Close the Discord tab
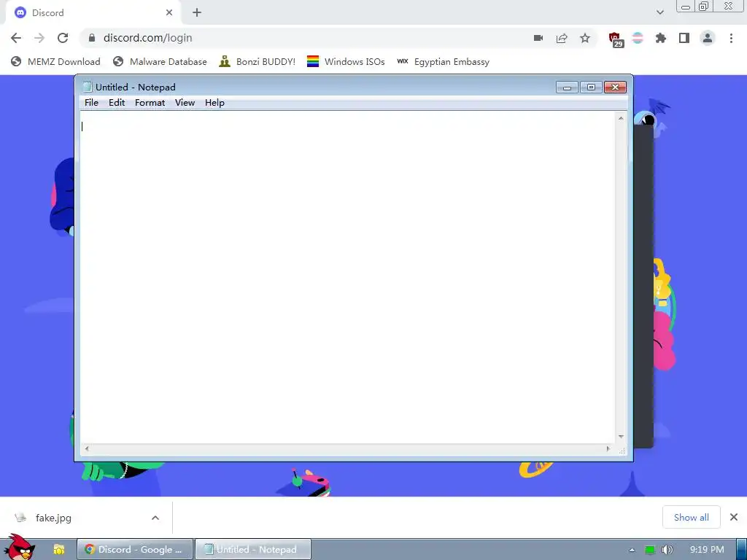The image size is (747, 560). pos(169,13)
